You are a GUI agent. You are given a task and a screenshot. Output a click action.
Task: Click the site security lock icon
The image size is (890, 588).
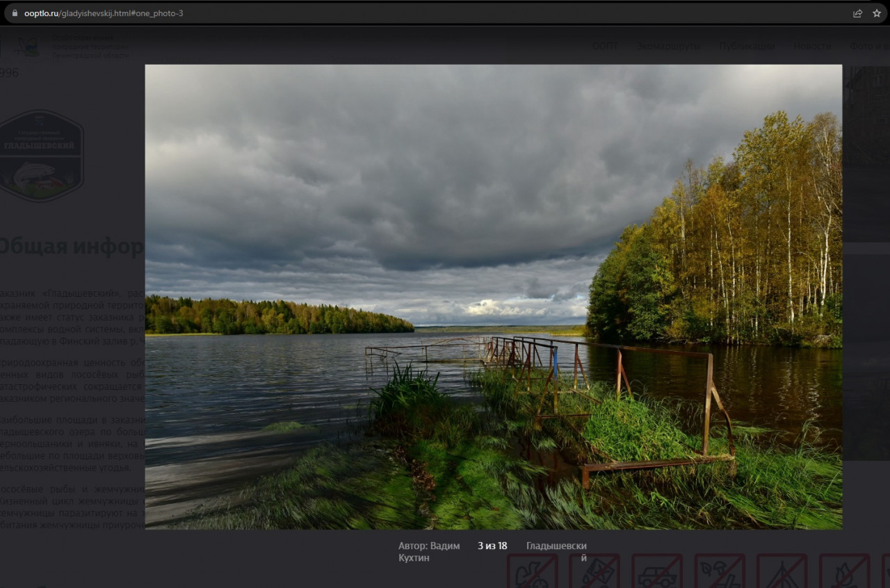pos(15,13)
